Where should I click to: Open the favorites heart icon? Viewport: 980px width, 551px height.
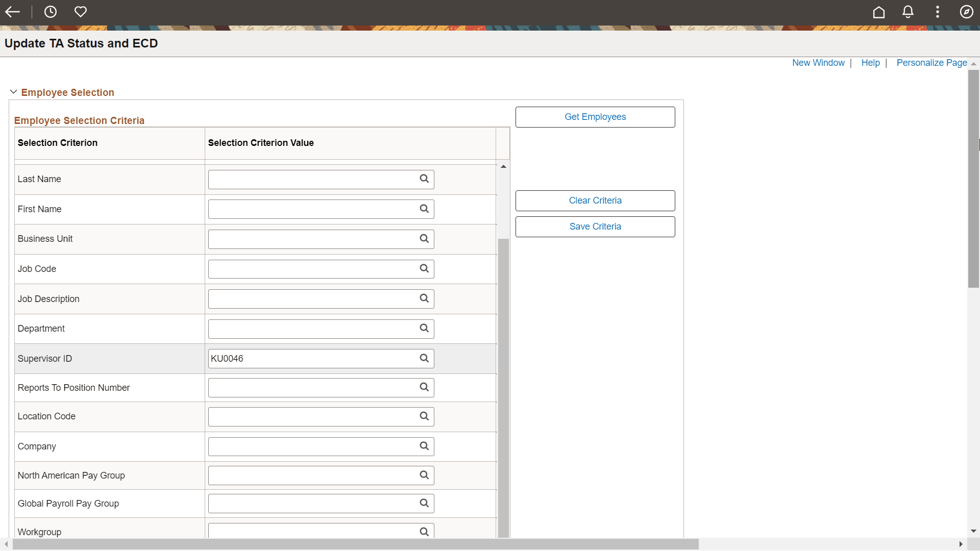point(81,12)
